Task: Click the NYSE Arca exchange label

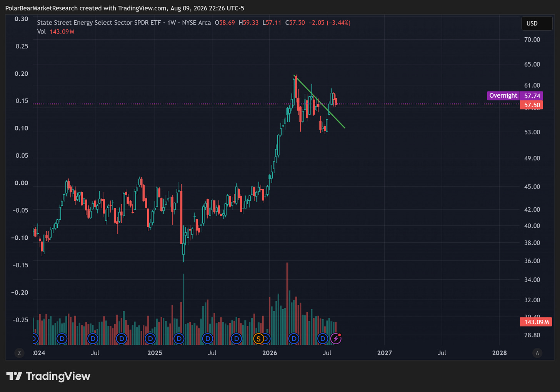Action: coord(197,23)
